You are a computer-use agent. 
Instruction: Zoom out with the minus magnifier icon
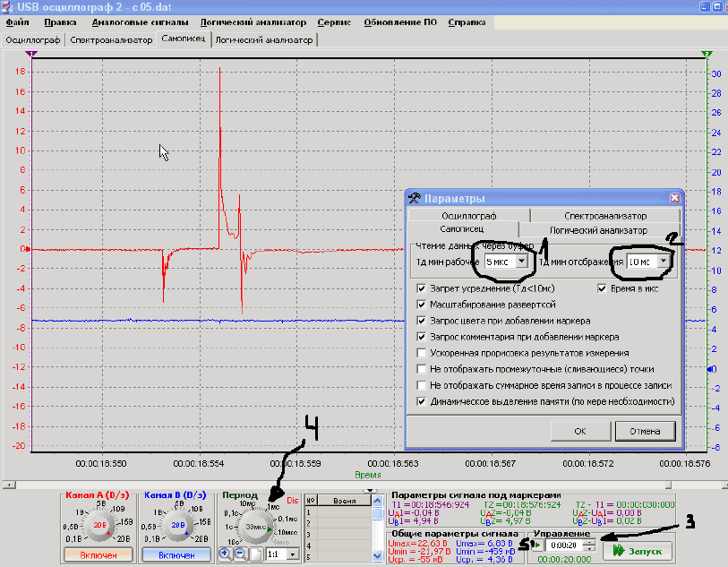pyautogui.click(x=241, y=554)
